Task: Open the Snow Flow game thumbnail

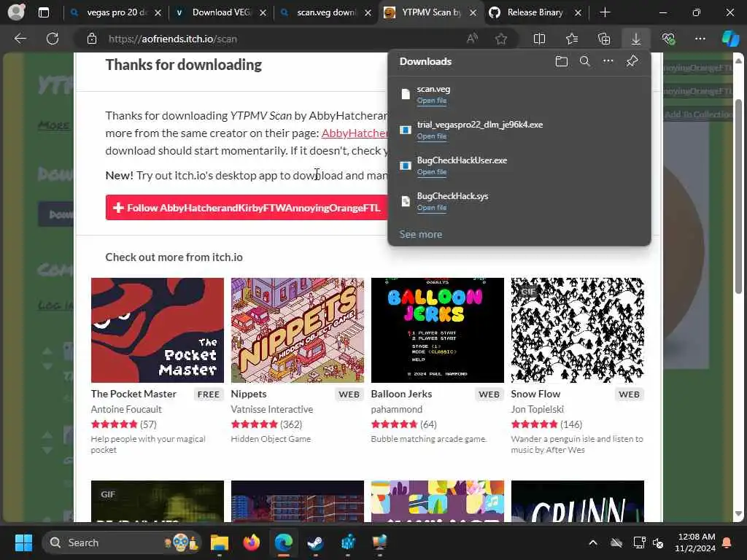Action: (x=578, y=330)
